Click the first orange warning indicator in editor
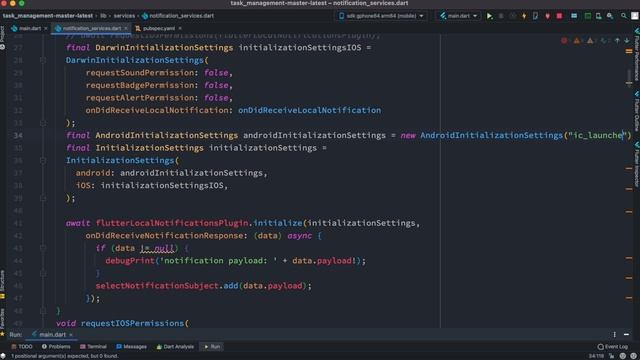 click(x=577, y=40)
